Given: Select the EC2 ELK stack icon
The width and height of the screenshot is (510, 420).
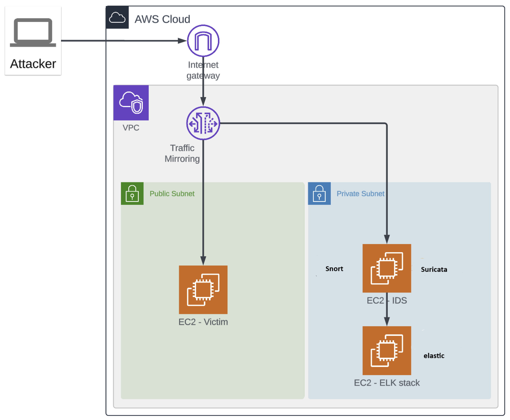Looking at the screenshot, I should pyautogui.click(x=387, y=351).
